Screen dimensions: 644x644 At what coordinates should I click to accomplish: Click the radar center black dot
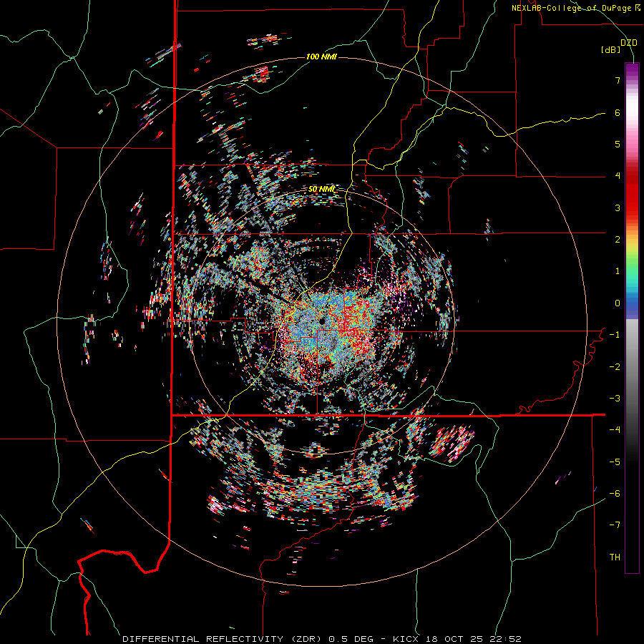click(321, 321)
